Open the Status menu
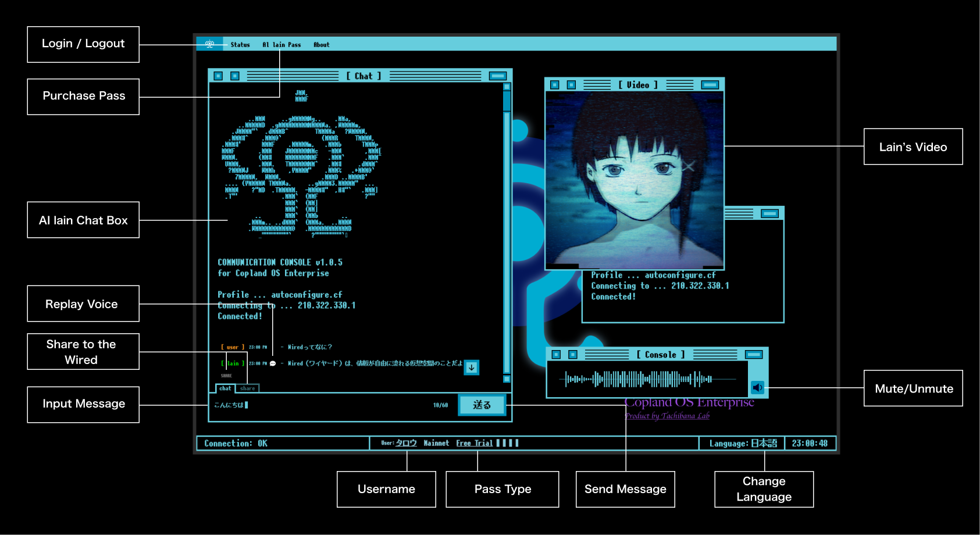This screenshot has width=980, height=535. (240, 45)
